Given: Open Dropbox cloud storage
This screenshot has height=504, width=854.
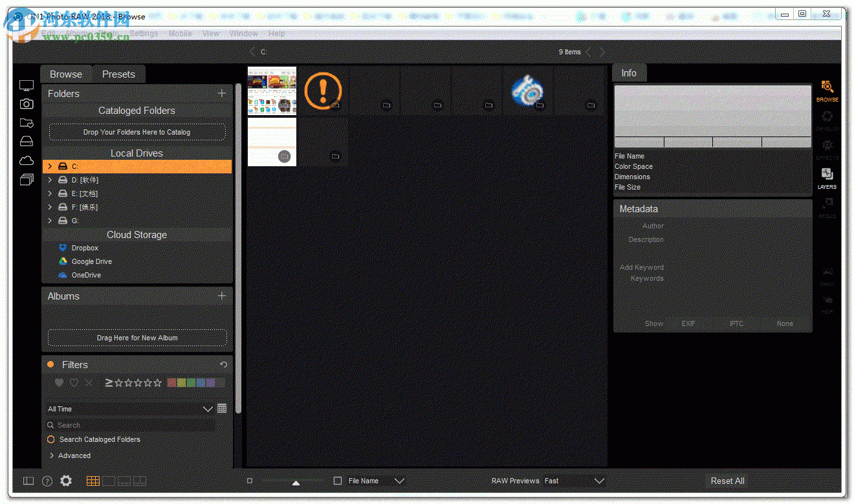Looking at the screenshot, I should (x=85, y=248).
